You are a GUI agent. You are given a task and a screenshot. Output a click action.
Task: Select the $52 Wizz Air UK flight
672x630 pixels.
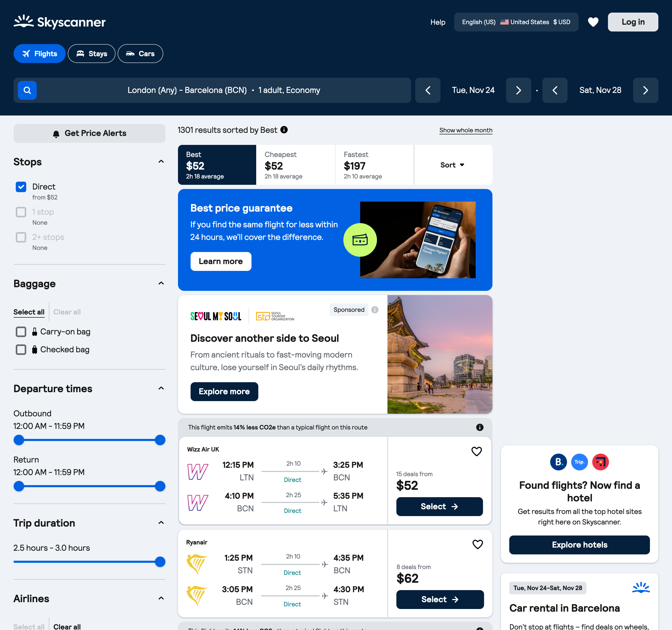(439, 506)
